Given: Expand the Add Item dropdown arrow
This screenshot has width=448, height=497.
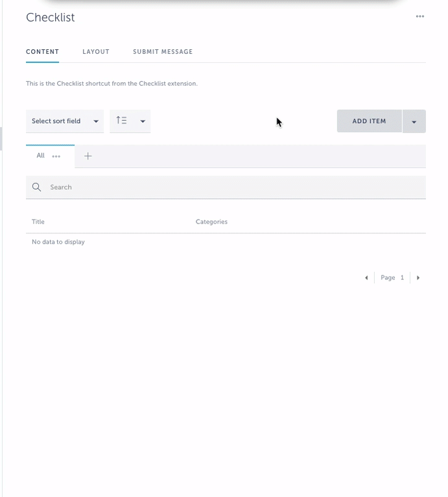Looking at the screenshot, I should pyautogui.click(x=414, y=121).
